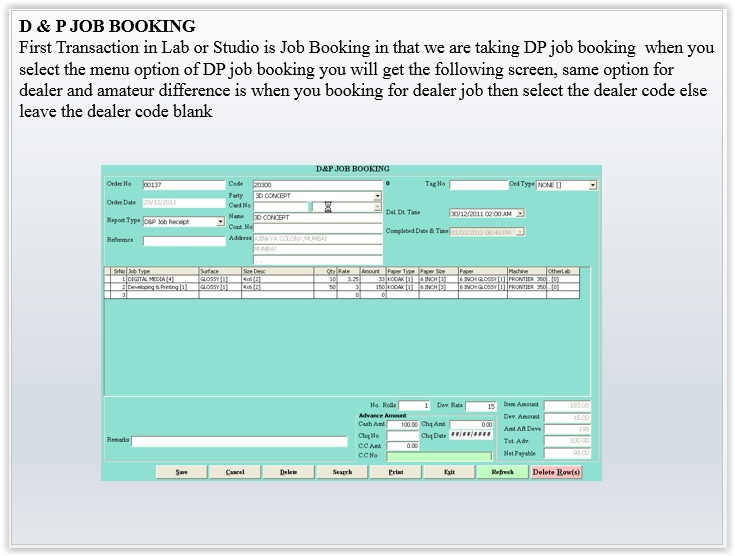Click the C.C Amt input field
Screen dimensions: 735x556
click(x=403, y=446)
